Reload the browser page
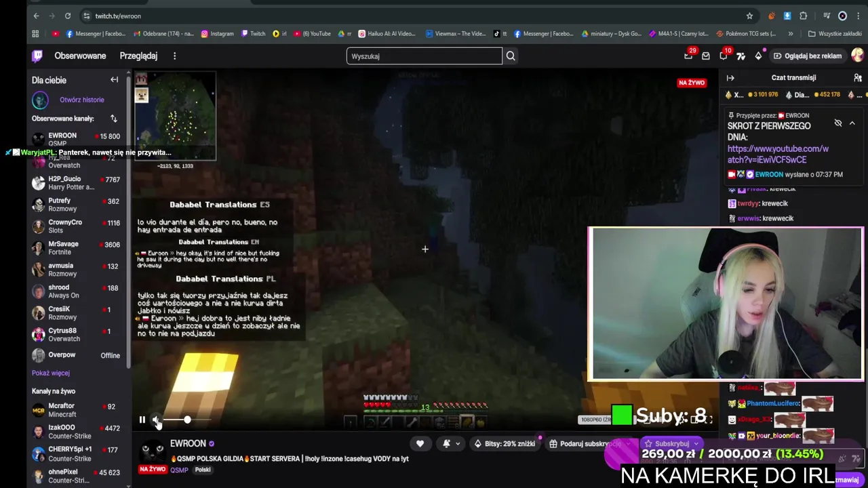868x488 pixels. click(x=68, y=16)
